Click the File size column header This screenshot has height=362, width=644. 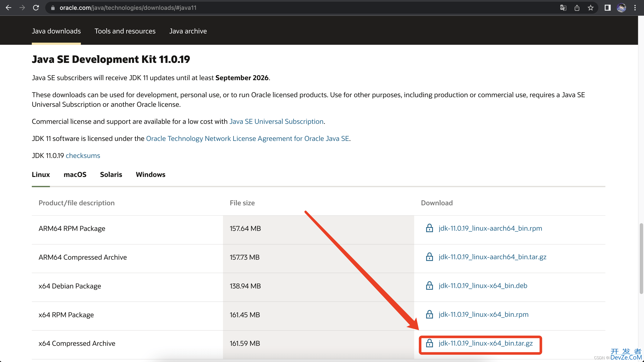point(242,203)
